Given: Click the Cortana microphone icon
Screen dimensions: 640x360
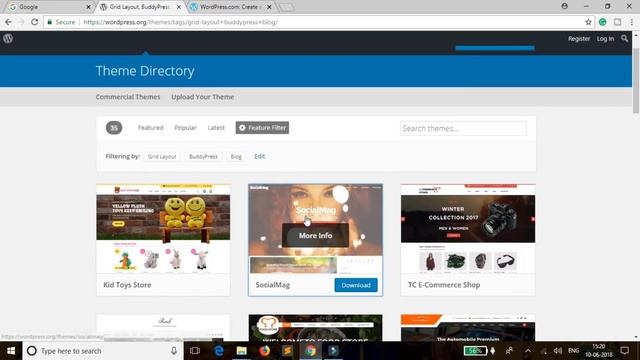Looking at the screenshot, I should [x=174, y=351].
